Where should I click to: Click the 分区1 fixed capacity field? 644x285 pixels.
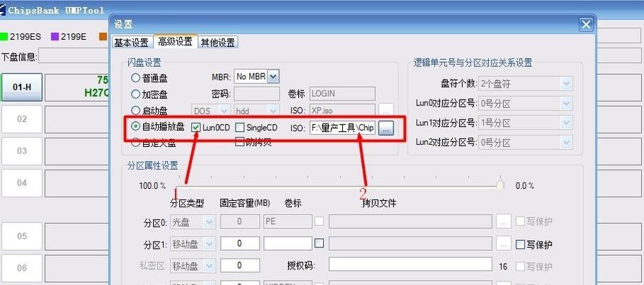point(240,244)
